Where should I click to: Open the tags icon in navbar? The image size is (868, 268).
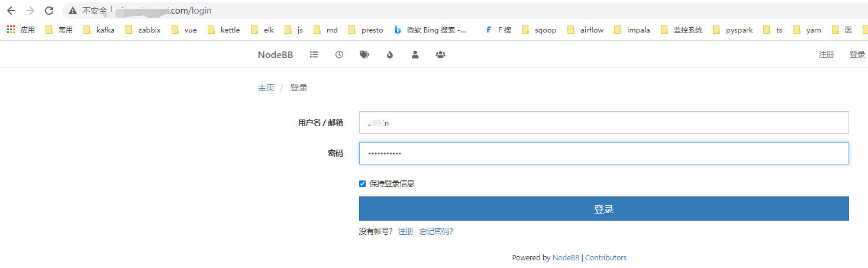(x=364, y=54)
